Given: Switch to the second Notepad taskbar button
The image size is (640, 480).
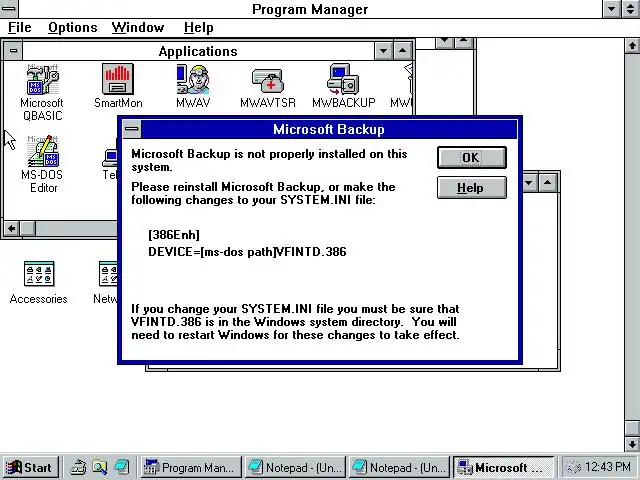Looking at the screenshot, I should pyautogui.click(x=400, y=467).
